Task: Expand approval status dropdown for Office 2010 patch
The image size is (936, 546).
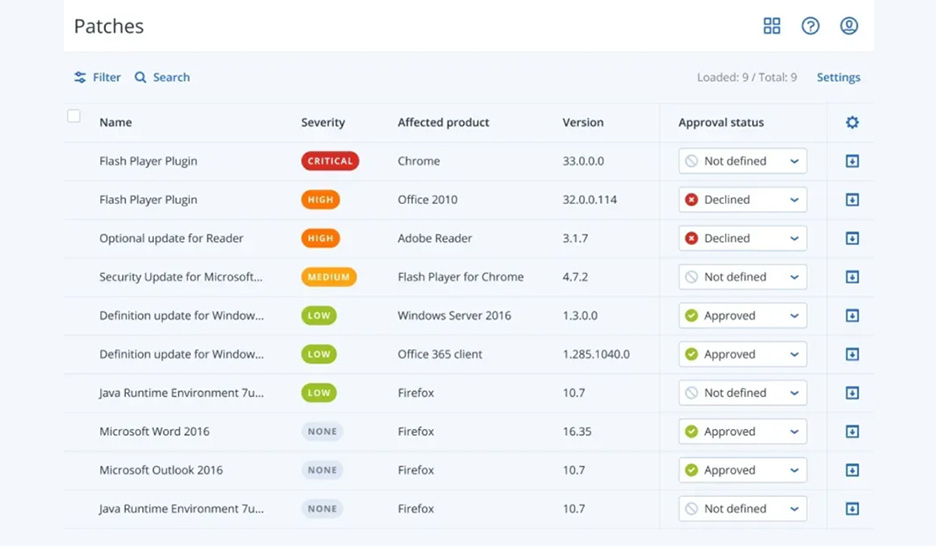Action: tap(743, 200)
